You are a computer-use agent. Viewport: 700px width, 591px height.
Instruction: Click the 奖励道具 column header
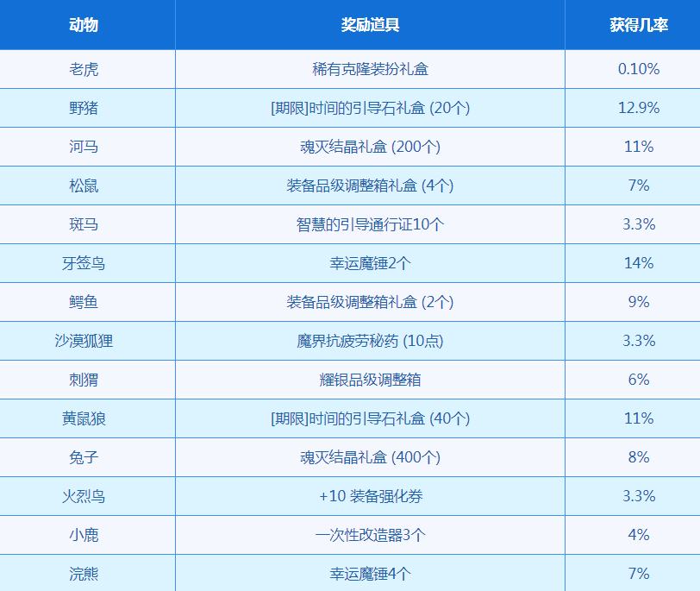tap(370, 25)
